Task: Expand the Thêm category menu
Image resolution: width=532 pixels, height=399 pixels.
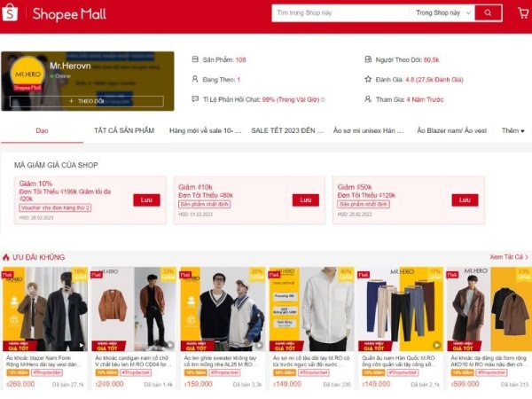Action: [513, 130]
